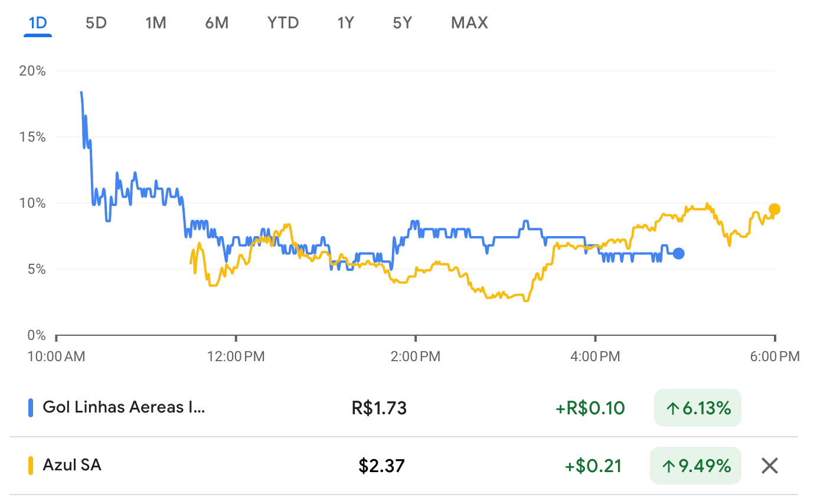
Task: Click the 10:00 AM axis label
Action: 56,356
